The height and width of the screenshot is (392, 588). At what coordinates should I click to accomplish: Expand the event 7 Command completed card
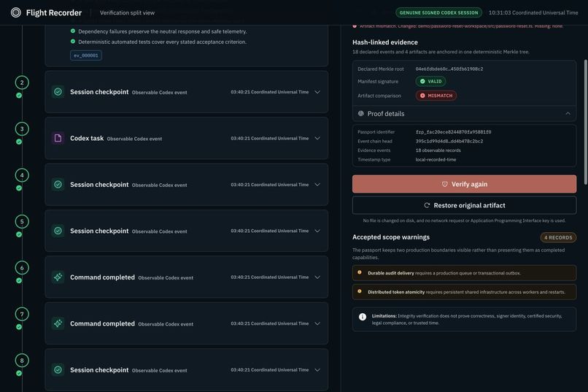pyautogui.click(x=317, y=323)
